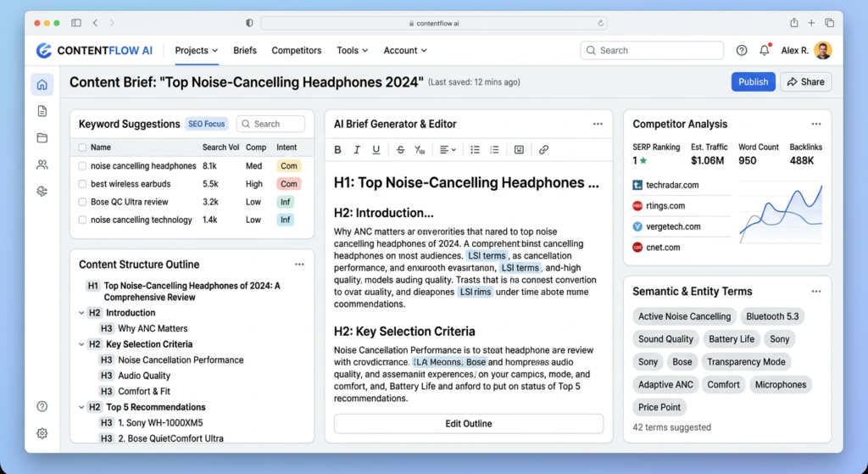This screenshot has width=868, height=474.
Task: Check the Bose QC Ultra review keyword
Action: coord(82,202)
